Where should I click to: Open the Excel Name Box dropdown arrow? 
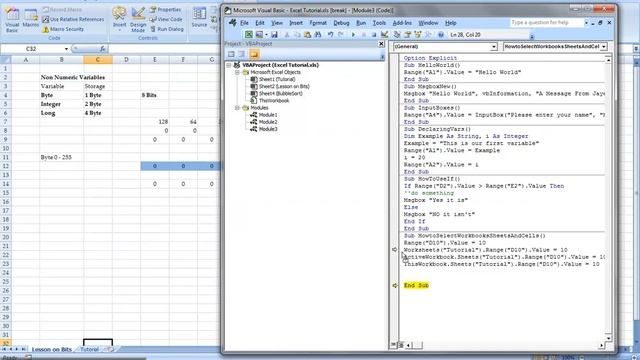66,49
